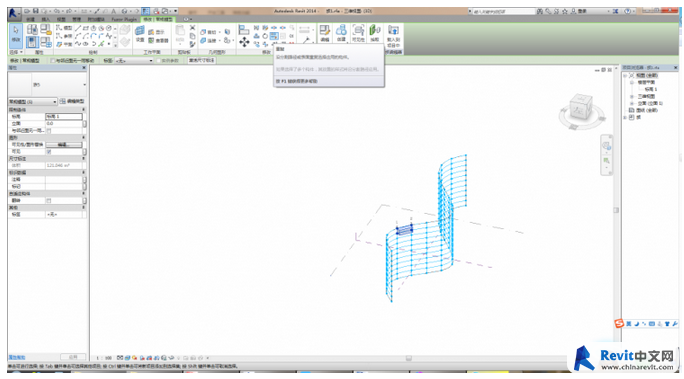Click the Rectangle draw tool in Draw panel
Screen dimensions: 684x379
pos(86,28)
